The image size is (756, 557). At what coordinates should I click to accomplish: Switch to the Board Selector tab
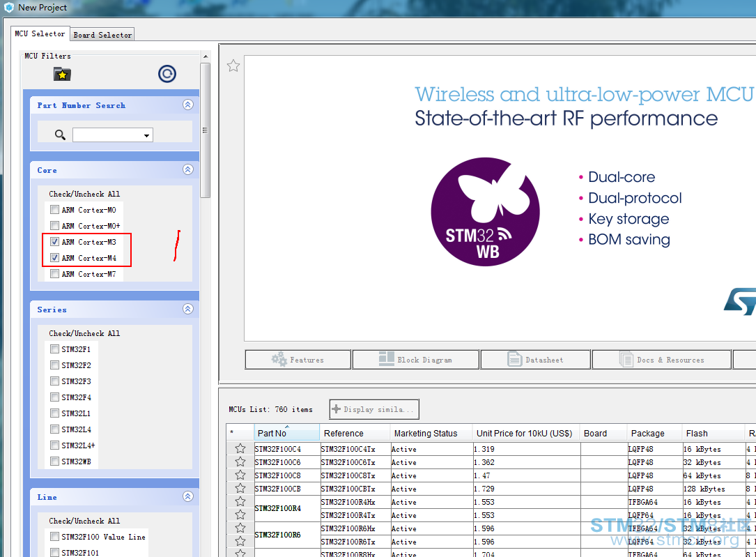(x=102, y=35)
